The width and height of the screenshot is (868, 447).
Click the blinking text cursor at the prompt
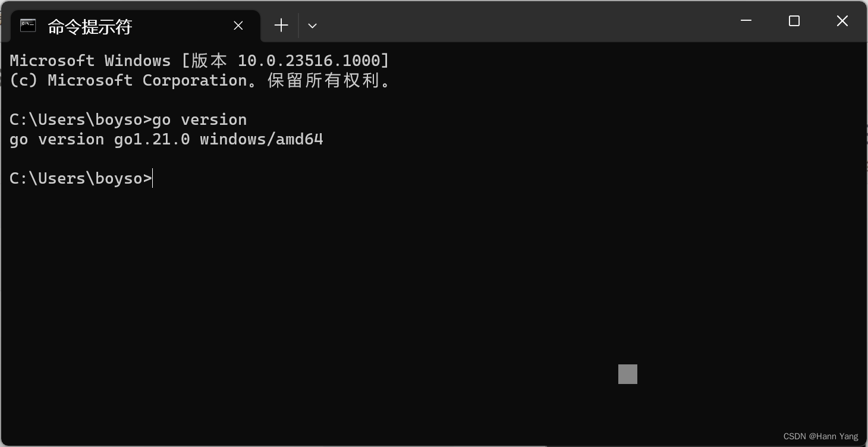point(153,178)
